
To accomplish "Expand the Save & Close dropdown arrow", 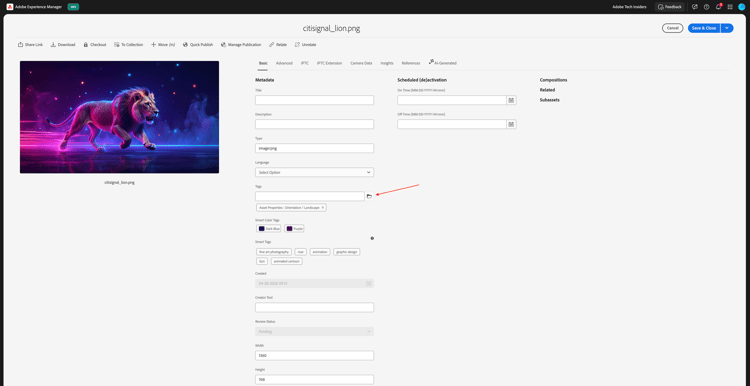I will pyautogui.click(x=727, y=28).
